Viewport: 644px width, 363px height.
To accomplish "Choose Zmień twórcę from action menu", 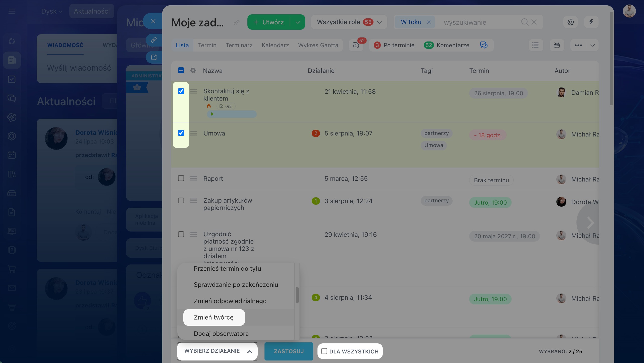I will pos(214,317).
